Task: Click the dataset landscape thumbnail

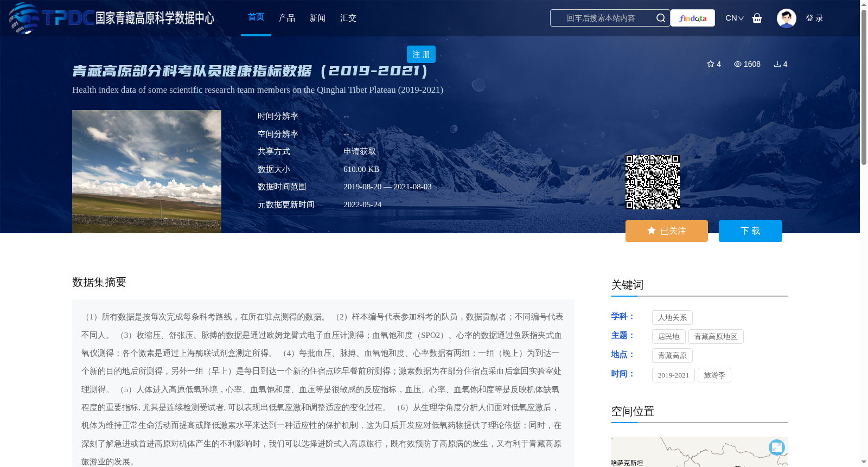Action: click(146, 171)
